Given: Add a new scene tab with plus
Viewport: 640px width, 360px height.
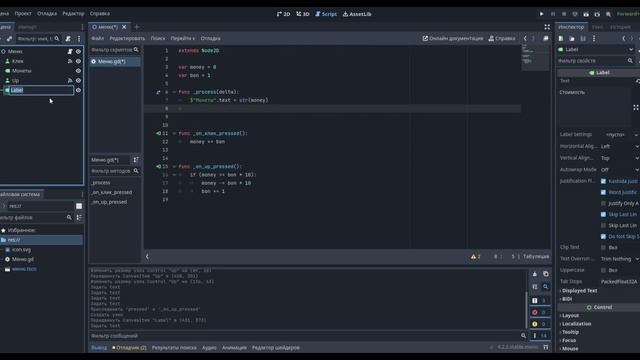Looking at the screenshot, I should click(137, 27).
